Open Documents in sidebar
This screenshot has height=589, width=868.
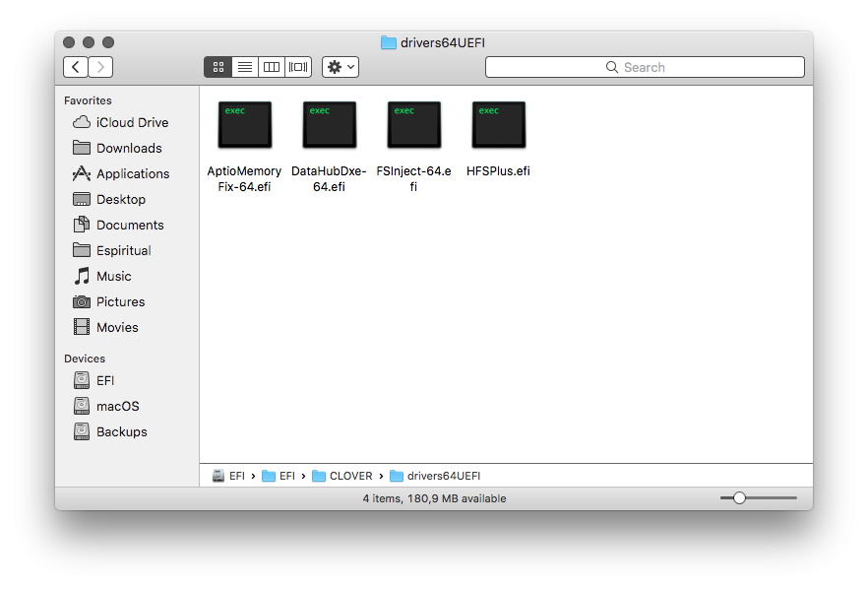pos(118,225)
